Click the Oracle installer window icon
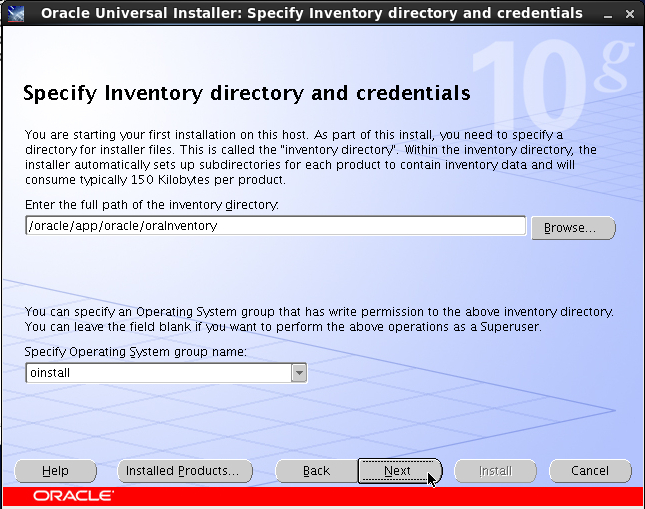Viewport: 645px width, 509px height. click(16, 13)
